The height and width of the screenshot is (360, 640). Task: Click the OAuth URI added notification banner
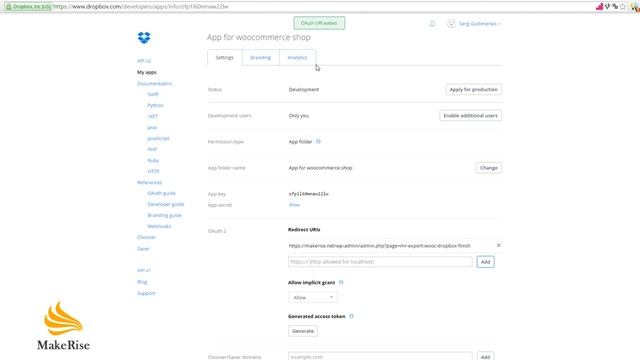click(319, 23)
